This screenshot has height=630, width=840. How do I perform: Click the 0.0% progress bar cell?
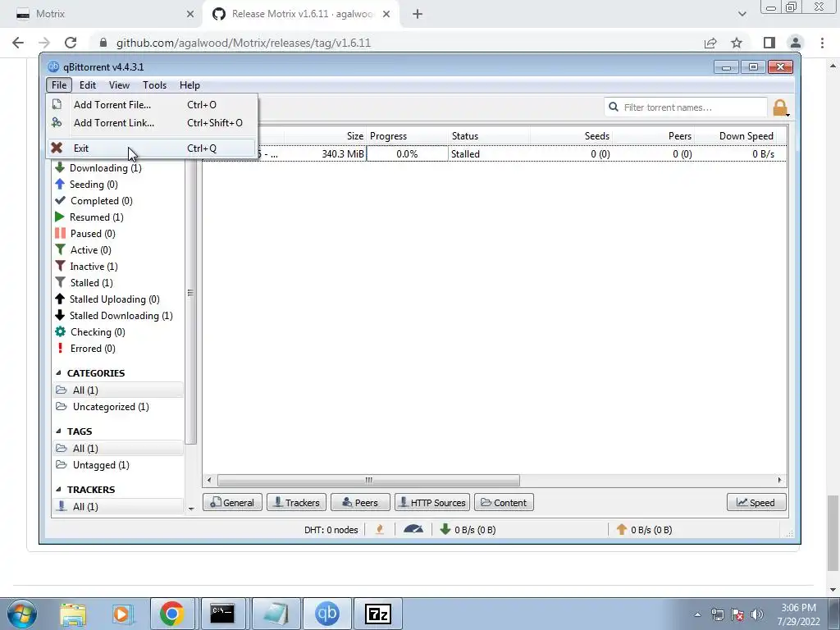(407, 154)
